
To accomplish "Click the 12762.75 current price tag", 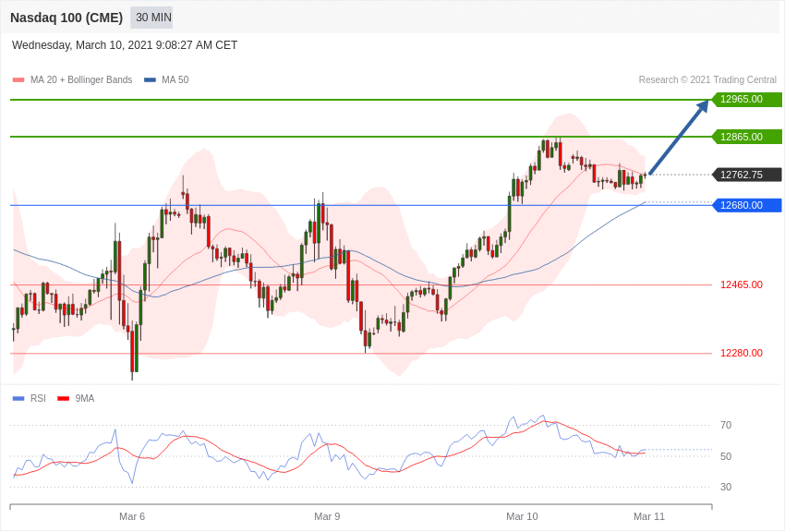I will 746,175.
